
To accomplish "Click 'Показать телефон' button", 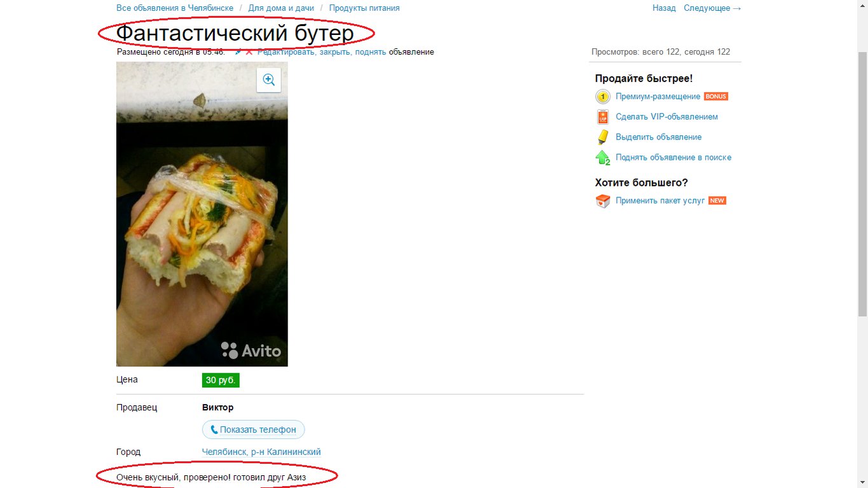I will (x=253, y=429).
